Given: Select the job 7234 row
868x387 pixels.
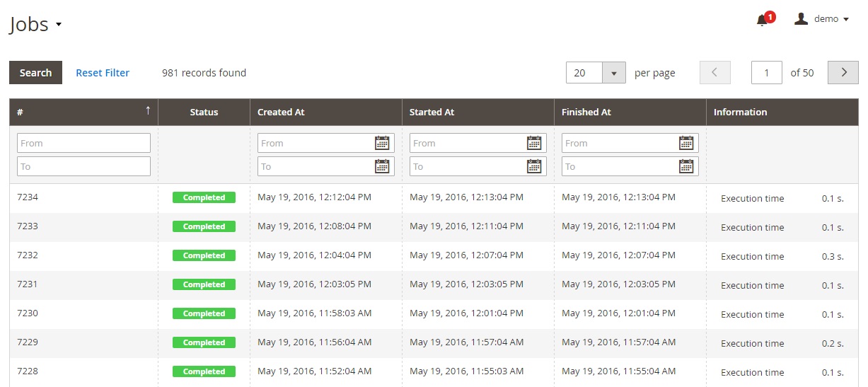Looking at the screenshot, I should tap(83, 197).
